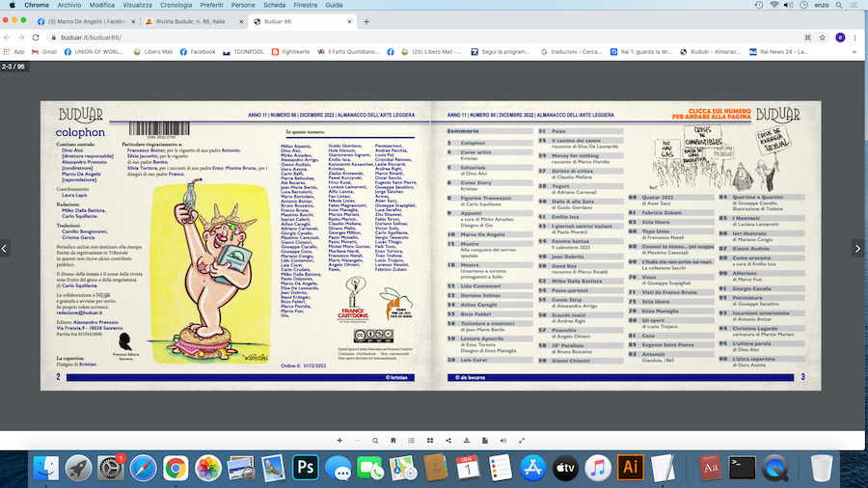Zoom out with the minus icon
The image size is (868, 488).
click(357, 441)
